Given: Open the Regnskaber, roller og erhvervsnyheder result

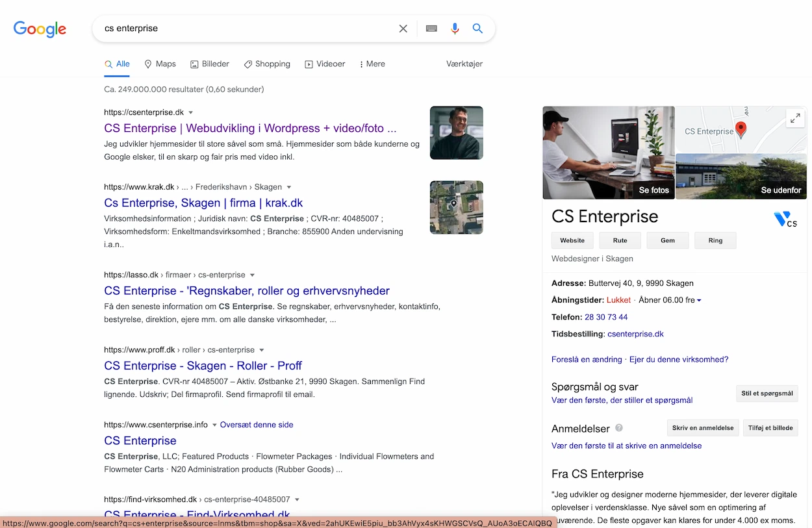Looking at the screenshot, I should point(247,290).
